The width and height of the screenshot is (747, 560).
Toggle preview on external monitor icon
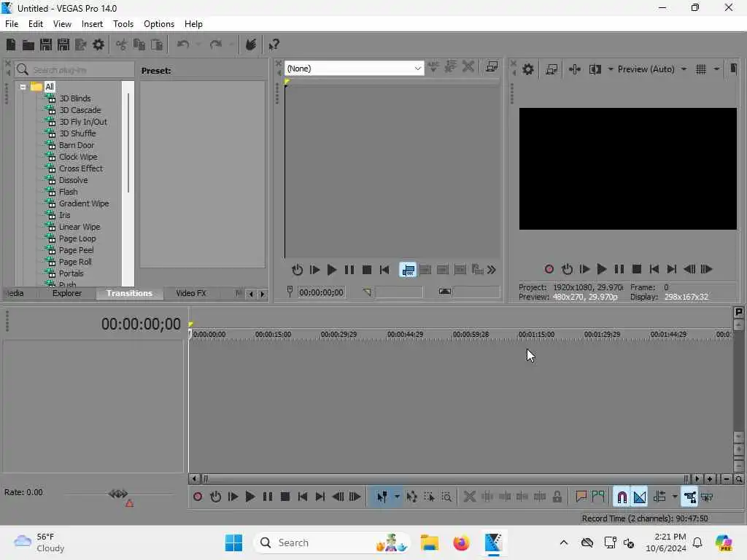click(x=551, y=69)
